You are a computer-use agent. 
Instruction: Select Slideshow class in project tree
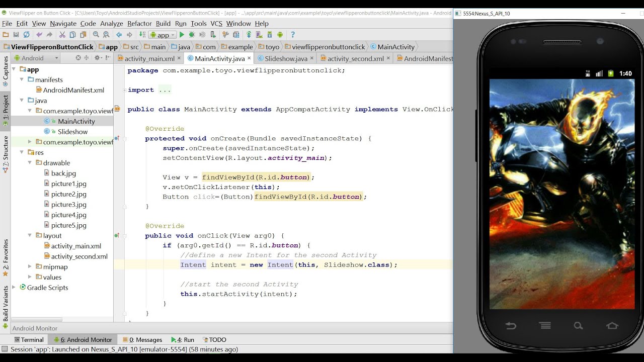tap(73, 132)
